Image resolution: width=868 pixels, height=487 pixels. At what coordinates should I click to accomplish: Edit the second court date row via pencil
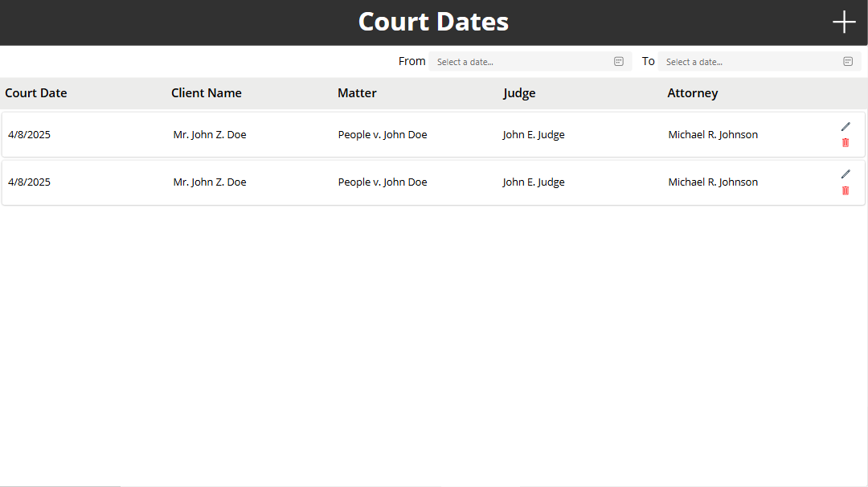[845, 174]
